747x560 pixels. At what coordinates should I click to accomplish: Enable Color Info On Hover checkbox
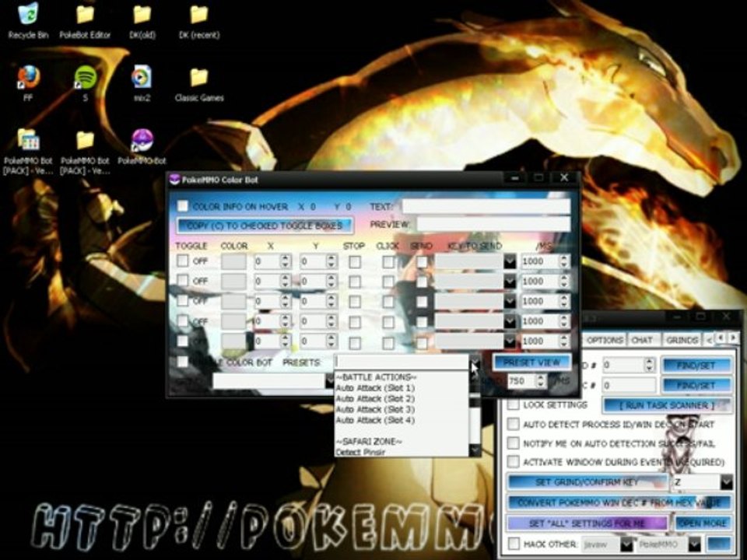click(183, 205)
